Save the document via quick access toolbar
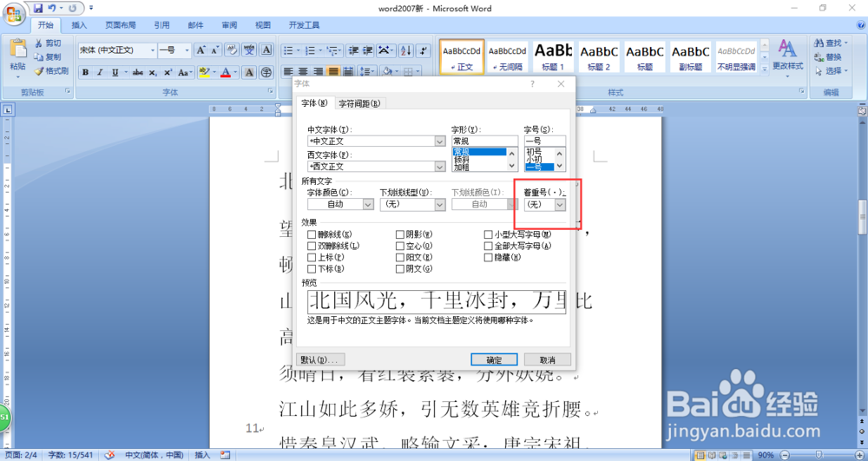The width and height of the screenshot is (868, 461). 37,9
